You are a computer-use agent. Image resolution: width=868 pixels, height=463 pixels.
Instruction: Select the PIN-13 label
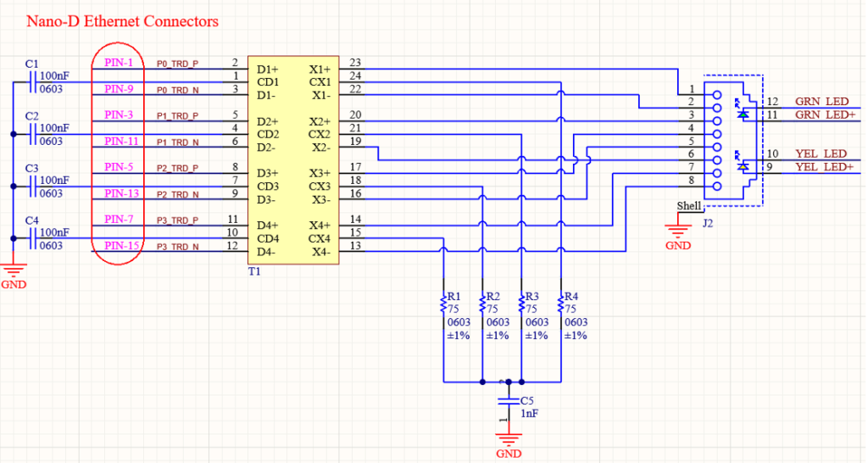(x=121, y=193)
